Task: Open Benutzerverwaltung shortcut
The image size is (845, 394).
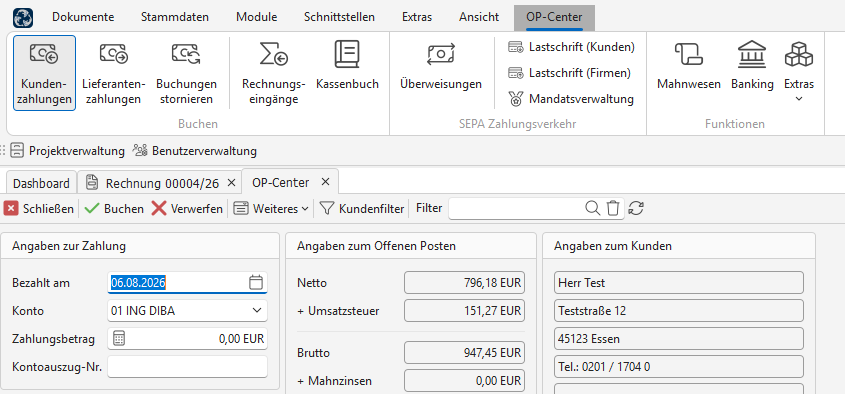Action: pyautogui.click(x=195, y=151)
